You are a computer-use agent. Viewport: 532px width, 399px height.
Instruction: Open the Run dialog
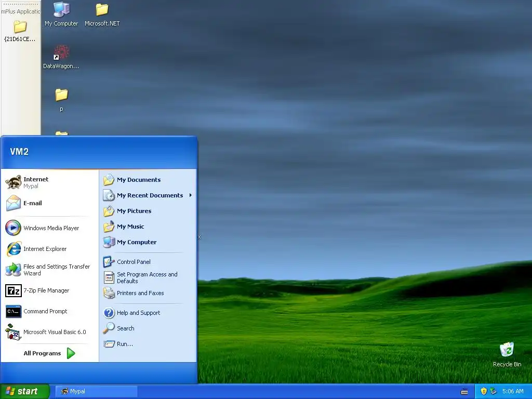pos(148,344)
